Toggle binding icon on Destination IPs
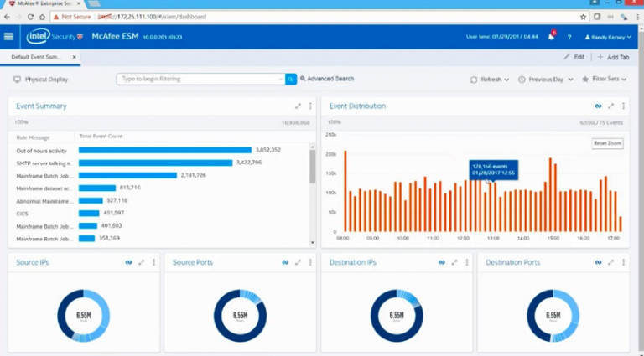 (x=442, y=262)
